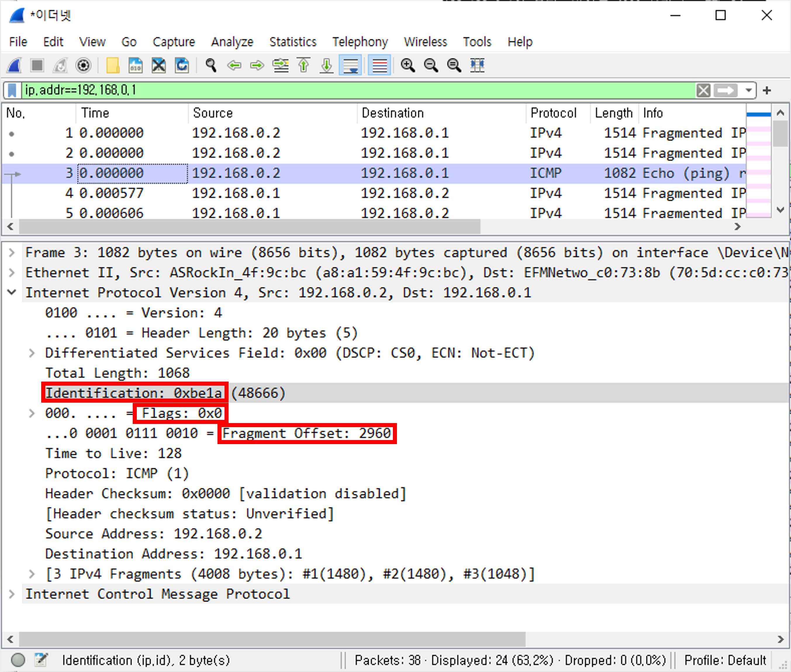Toggle auto-scroll during live capture
Viewport: 791px width, 672px height.
click(x=350, y=65)
